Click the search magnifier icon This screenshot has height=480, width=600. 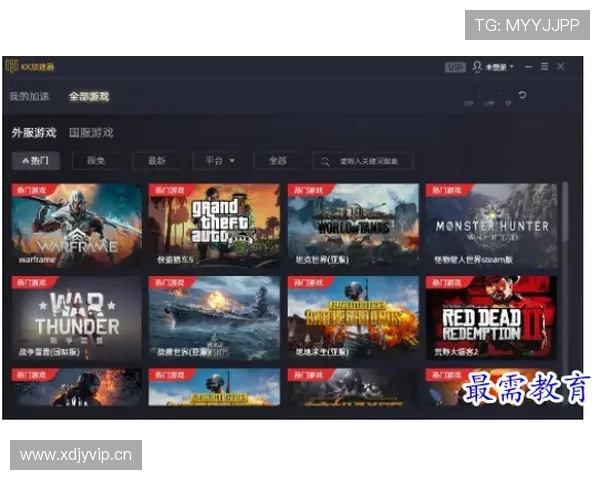point(325,162)
